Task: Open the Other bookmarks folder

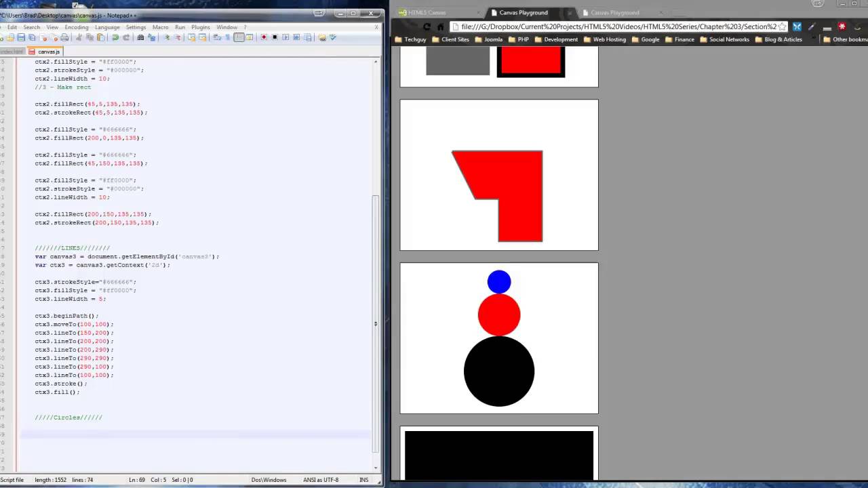Action: (x=845, y=39)
